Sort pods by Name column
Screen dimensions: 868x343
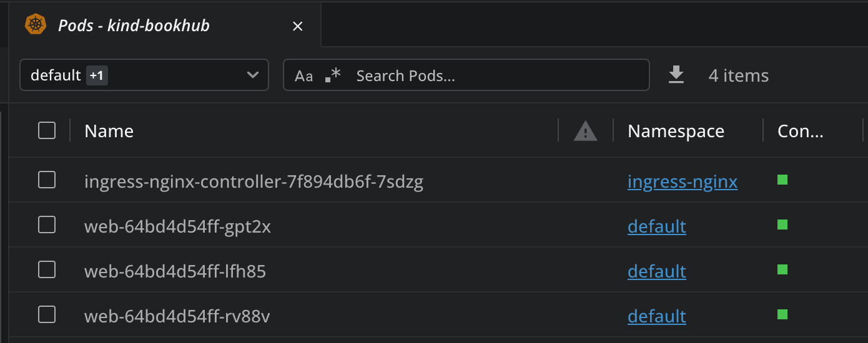109,131
